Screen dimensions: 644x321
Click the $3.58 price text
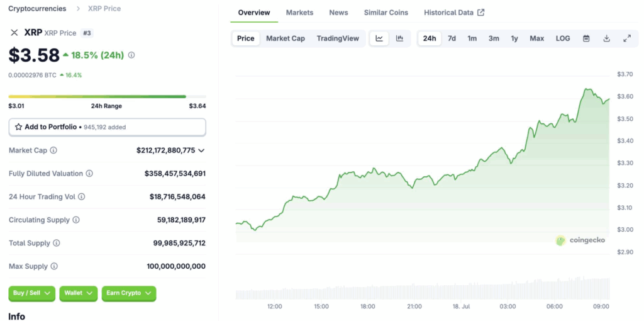click(x=34, y=55)
